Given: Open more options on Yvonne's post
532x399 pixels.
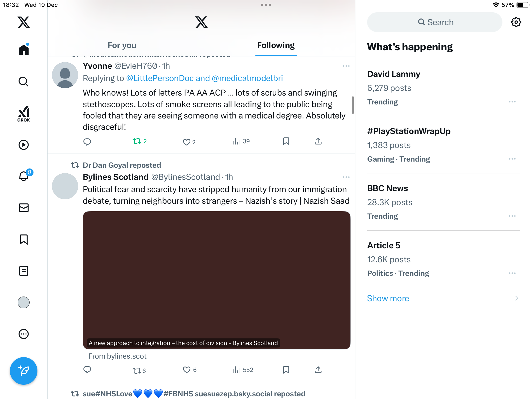Looking at the screenshot, I should 346,66.
